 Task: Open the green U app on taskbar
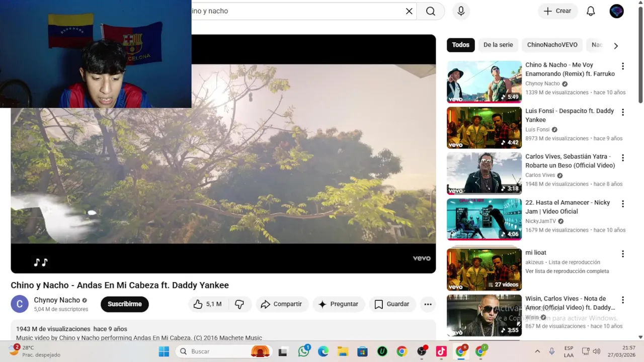[382, 351]
